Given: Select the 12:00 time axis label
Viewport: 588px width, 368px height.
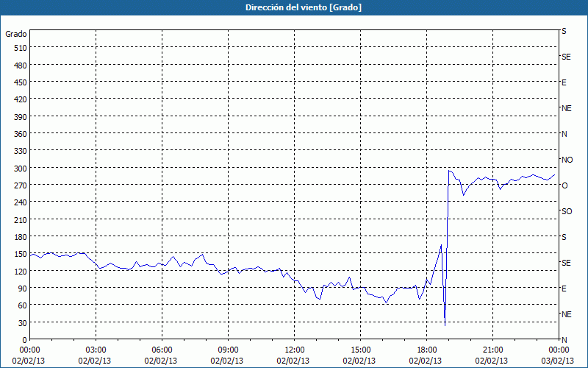Looking at the screenshot, I should (x=295, y=350).
